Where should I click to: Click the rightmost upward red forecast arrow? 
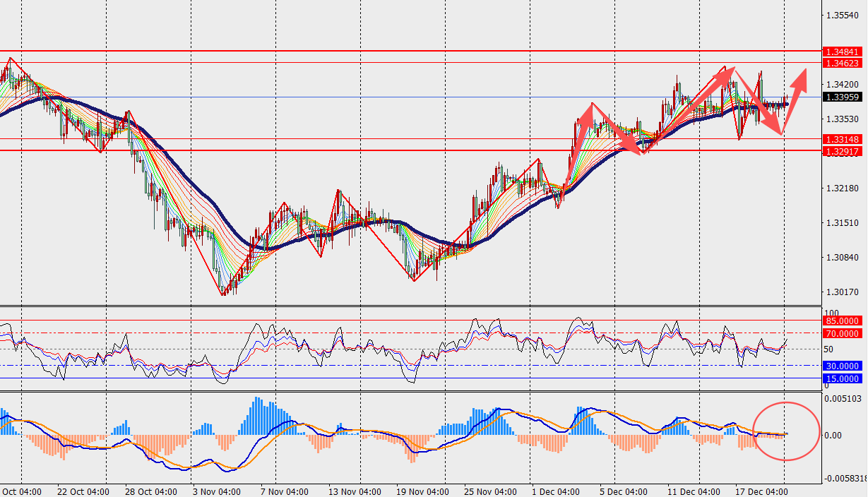pyautogui.click(x=797, y=84)
